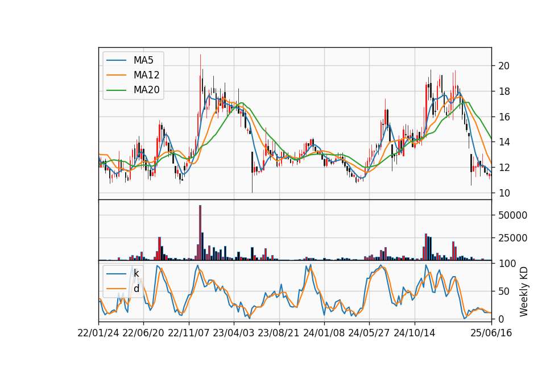This screenshot has height=392, width=546.
Task: Click the MA12 legend label
Action: click(146, 75)
